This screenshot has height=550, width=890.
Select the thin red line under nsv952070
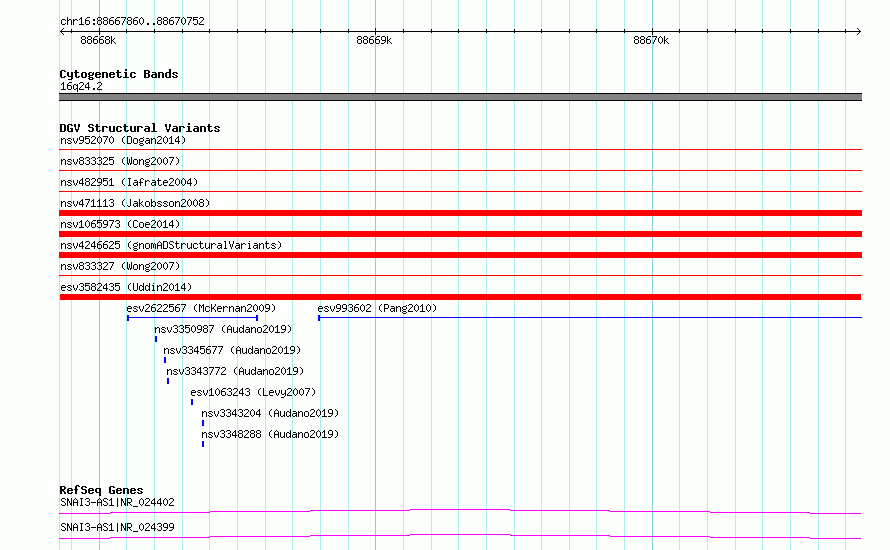460,150
